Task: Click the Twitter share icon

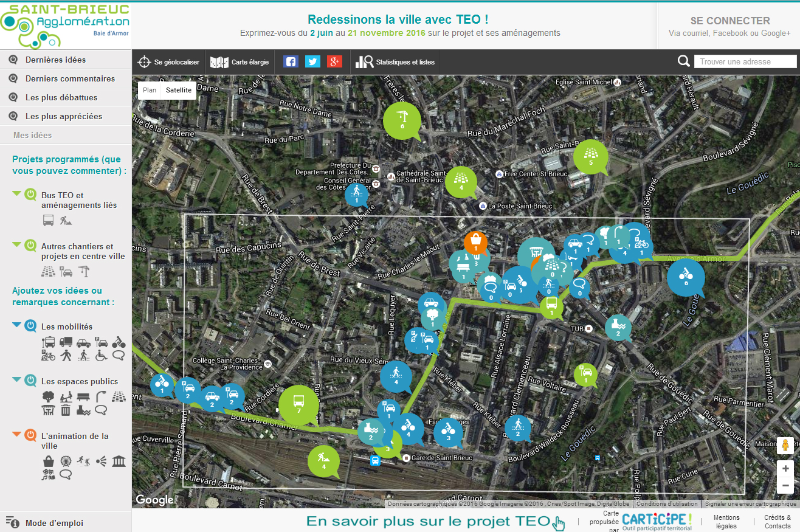Action: tap(312, 61)
